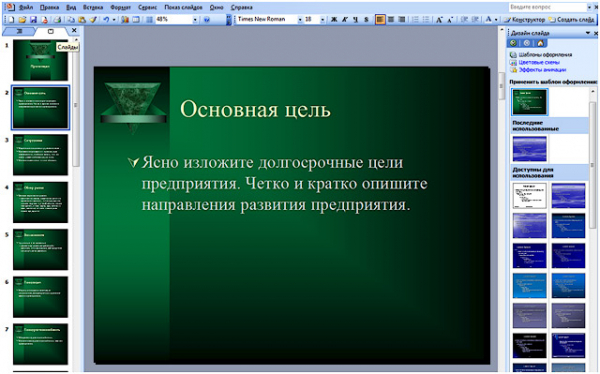Select slide 4 thumbnail in the slides panel
This screenshot has height=374, width=600.
click(41, 203)
